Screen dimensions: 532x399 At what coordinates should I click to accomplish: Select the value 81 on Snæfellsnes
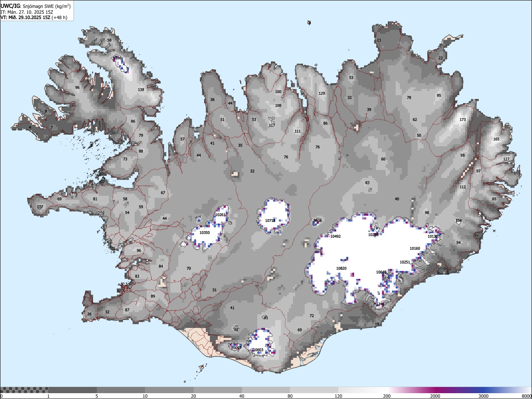[95, 199]
